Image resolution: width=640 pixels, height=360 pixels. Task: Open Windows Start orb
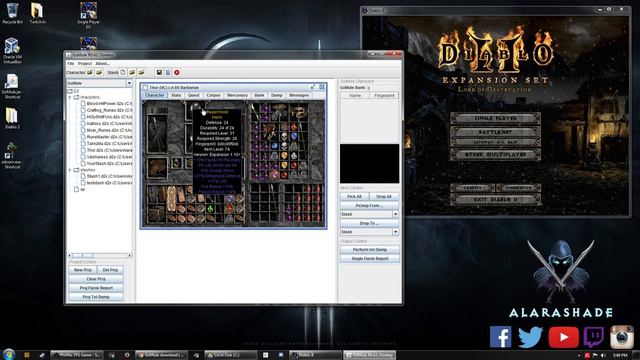click(9, 354)
